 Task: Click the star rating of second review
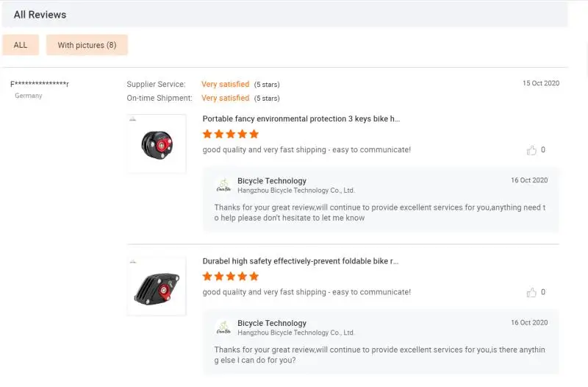point(231,276)
